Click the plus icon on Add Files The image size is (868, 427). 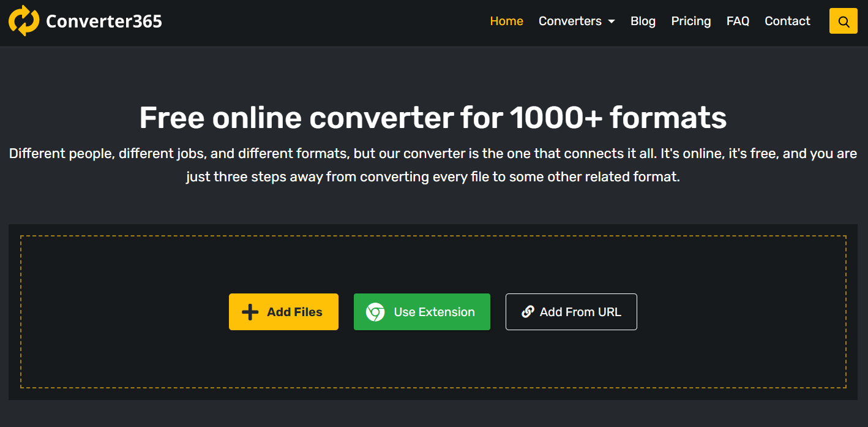pos(250,312)
